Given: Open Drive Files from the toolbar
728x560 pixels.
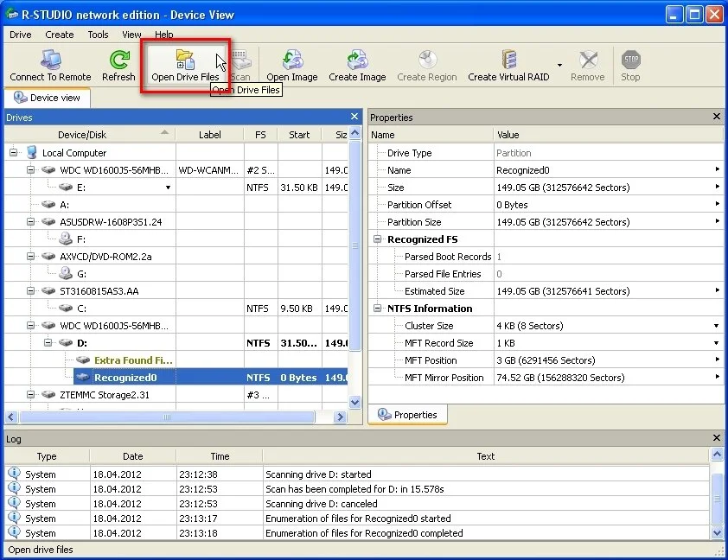Looking at the screenshot, I should click(185, 60).
